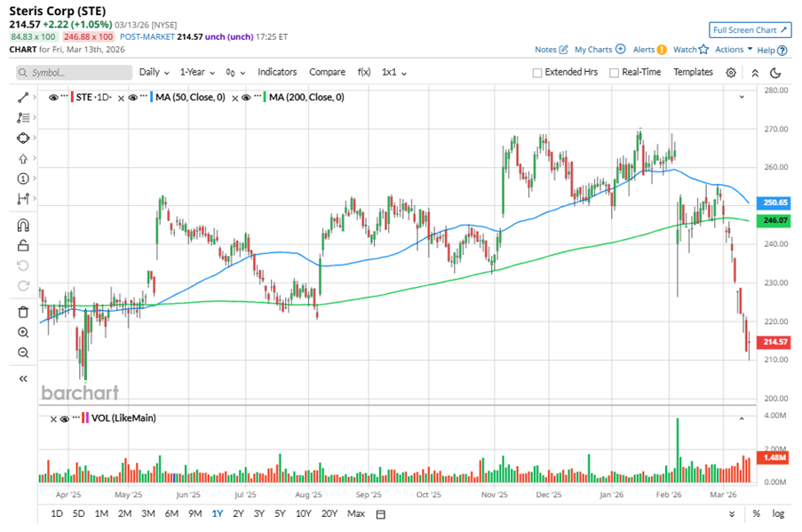
Task: Select the 1D time range
Action: [x=57, y=513]
